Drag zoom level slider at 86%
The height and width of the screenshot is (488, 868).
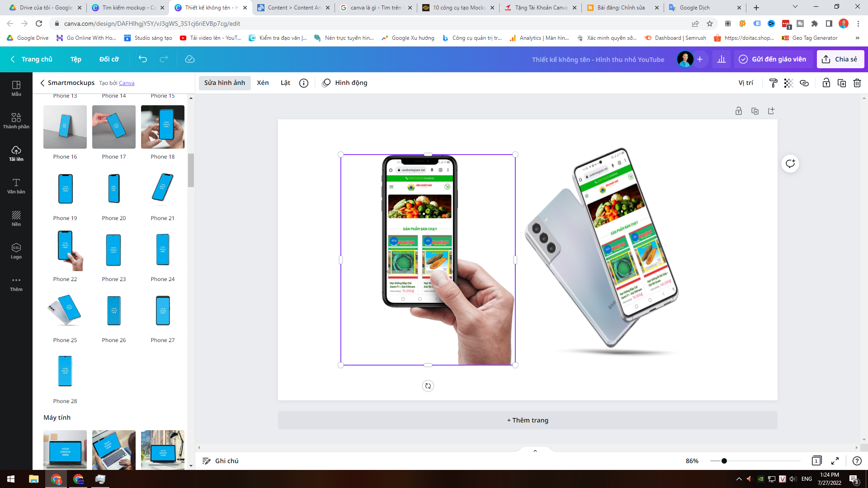tap(724, 460)
